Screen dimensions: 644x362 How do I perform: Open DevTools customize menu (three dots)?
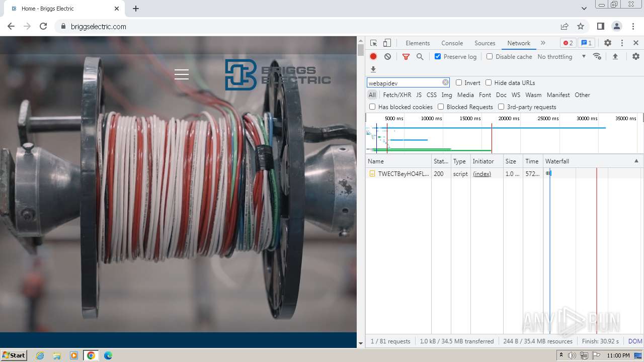622,43
